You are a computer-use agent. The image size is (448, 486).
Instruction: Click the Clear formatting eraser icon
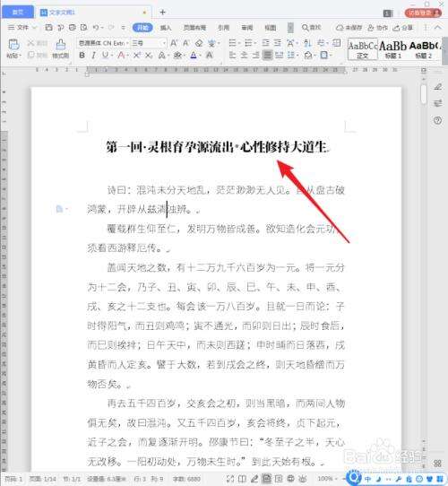tap(199, 43)
